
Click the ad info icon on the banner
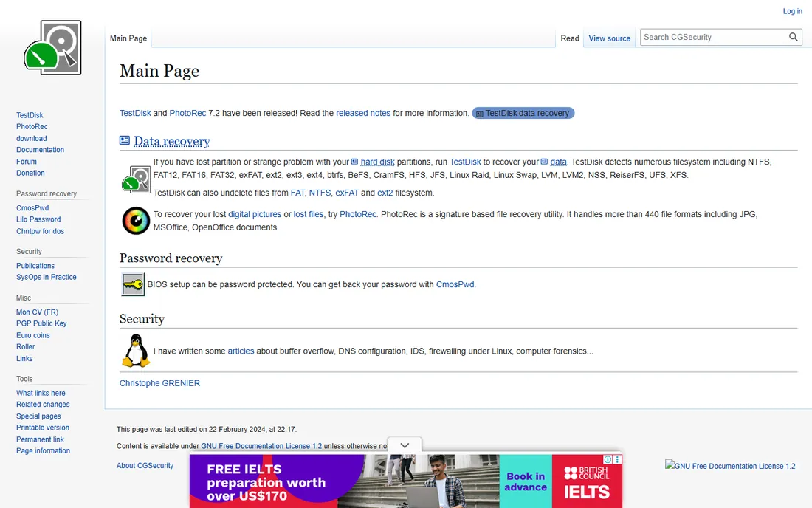(x=608, y=459)
